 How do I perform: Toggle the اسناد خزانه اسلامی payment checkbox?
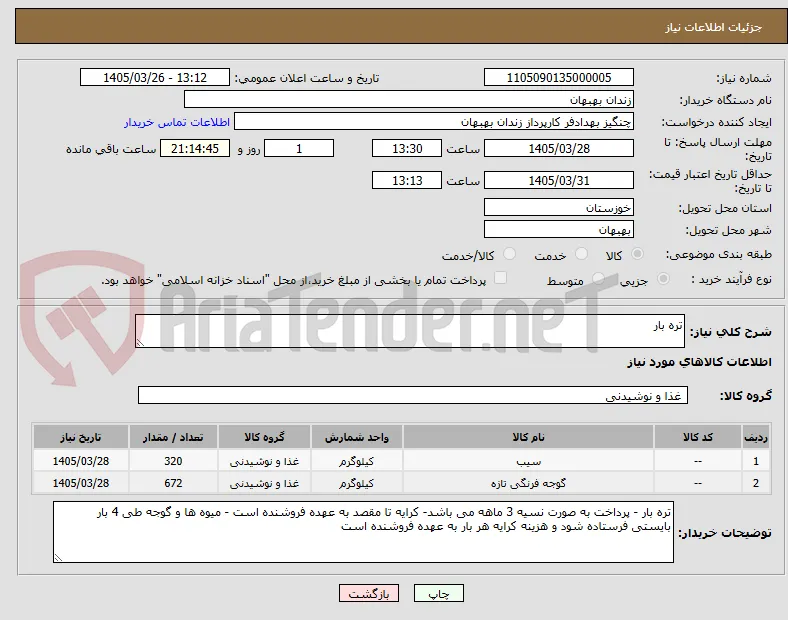coord(500,278)
